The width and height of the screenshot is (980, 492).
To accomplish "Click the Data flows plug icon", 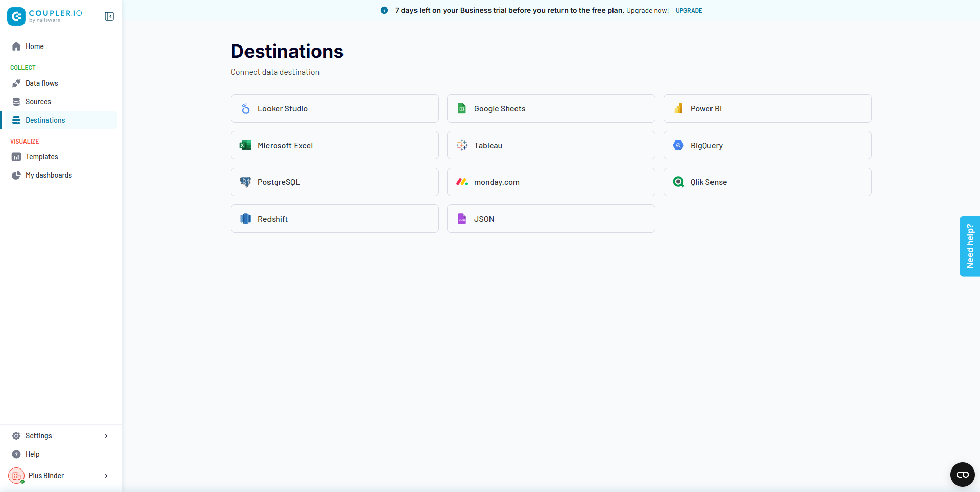I will (x=16, y=83).
